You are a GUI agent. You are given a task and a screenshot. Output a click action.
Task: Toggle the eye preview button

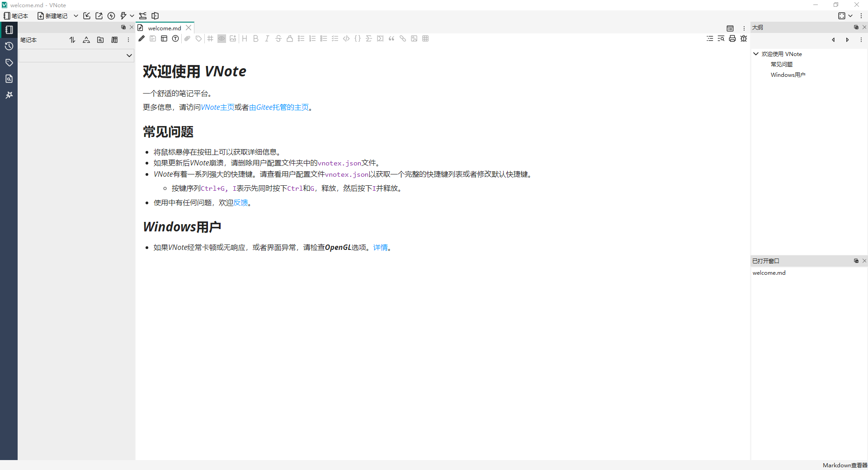coord(222,39)
